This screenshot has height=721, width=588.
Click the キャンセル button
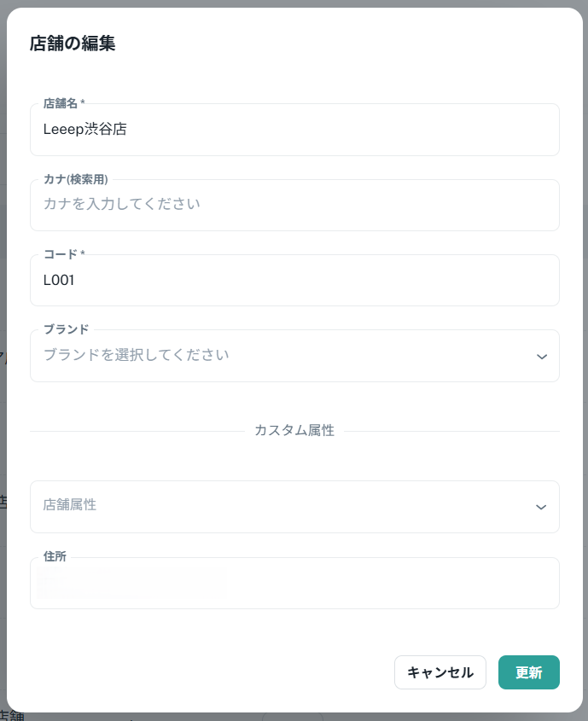[x=440, y=672]
